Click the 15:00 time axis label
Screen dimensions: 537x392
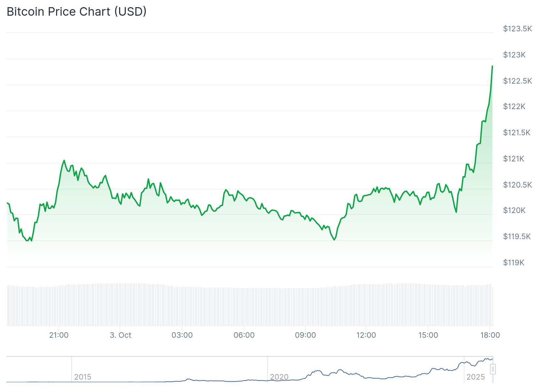pos(428,335)
